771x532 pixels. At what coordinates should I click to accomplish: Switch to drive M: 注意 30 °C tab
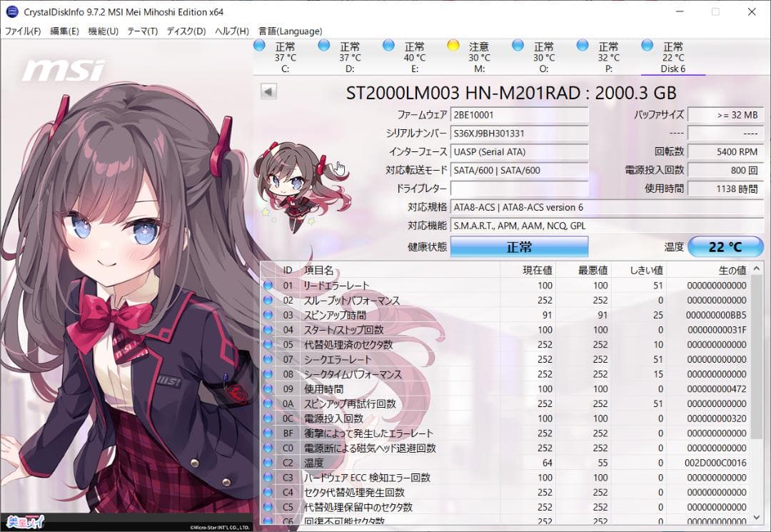point(479,57)
